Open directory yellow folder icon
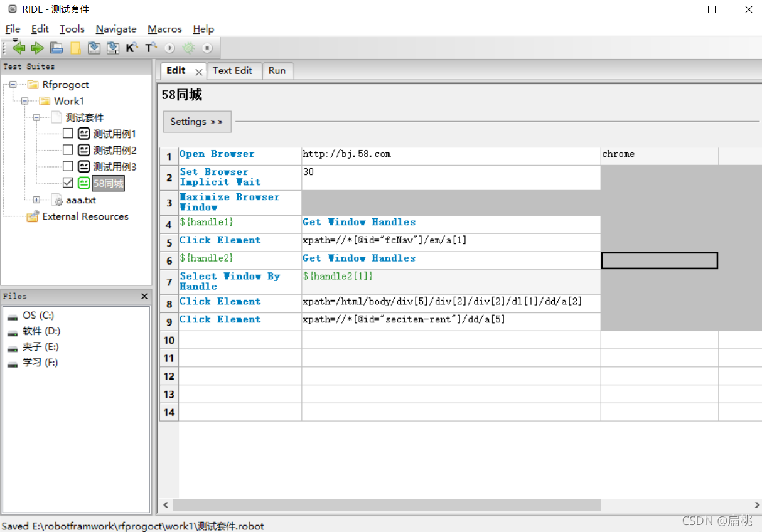 75,48
